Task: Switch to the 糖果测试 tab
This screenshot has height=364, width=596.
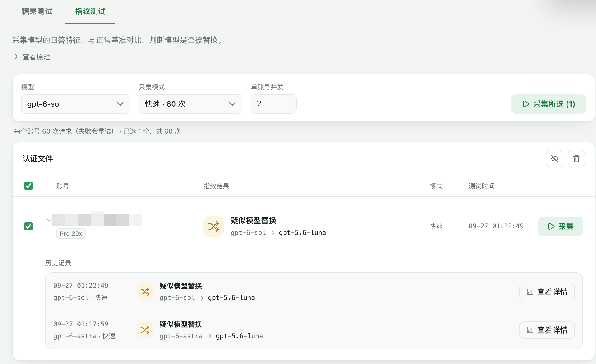Action: pos(37,11)
